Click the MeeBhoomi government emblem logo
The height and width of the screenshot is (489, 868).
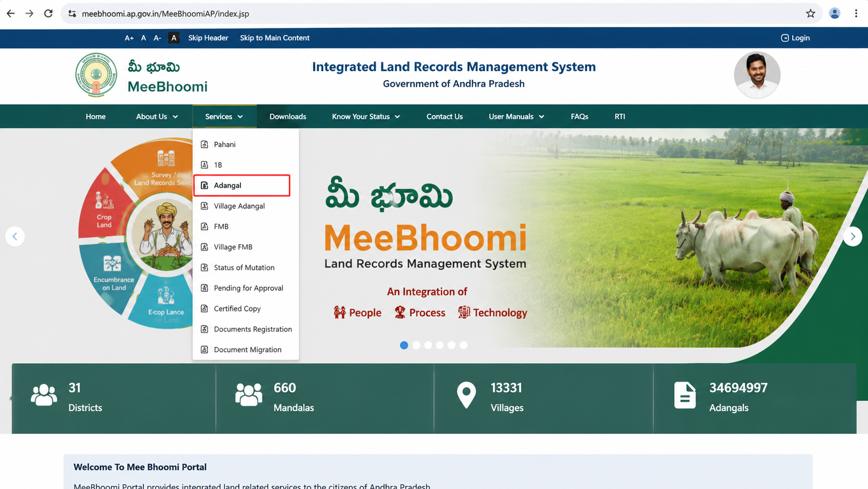tap(96, 75)
